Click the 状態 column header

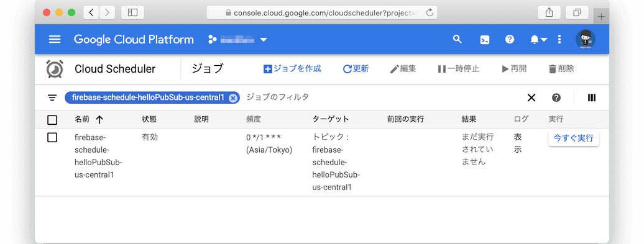pos(149,119)
